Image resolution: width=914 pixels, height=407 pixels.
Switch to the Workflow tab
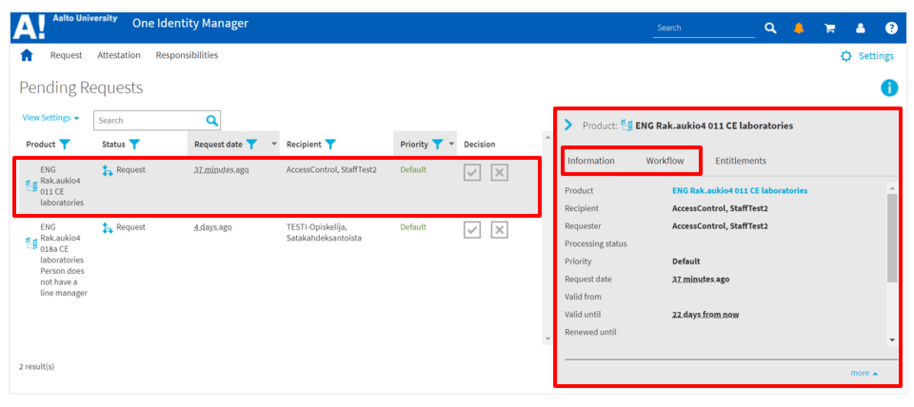pyautogui.click(x=665, y=161)
